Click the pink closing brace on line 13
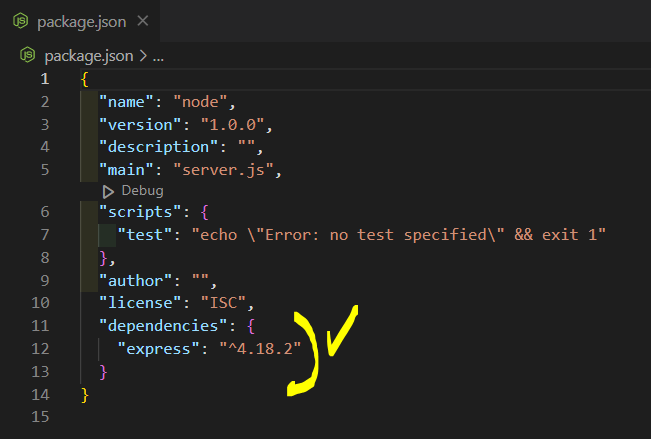This screenshot has height=439, width=651. [103, 372]
